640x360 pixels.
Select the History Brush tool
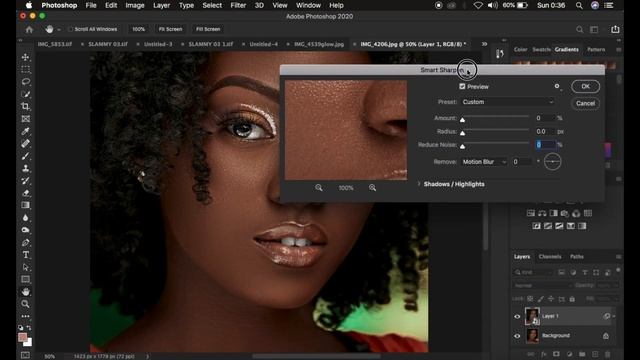point(25,180)
